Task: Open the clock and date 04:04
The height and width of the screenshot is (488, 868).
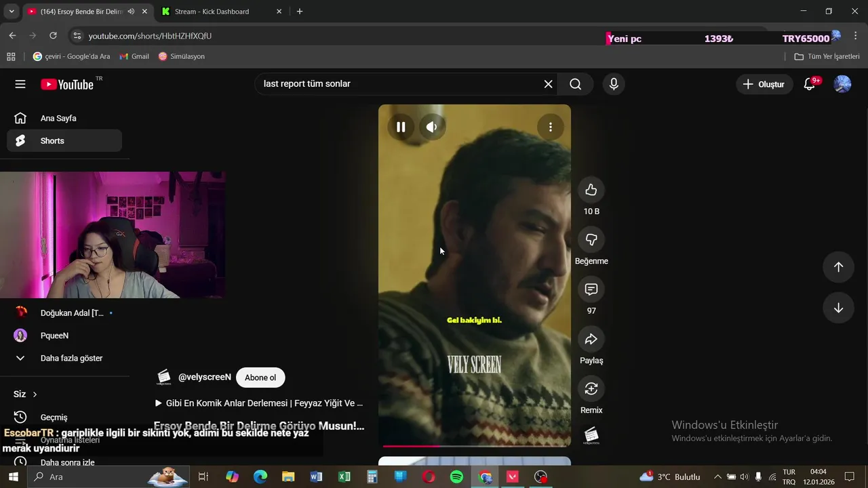Action: tap(818, 476)
